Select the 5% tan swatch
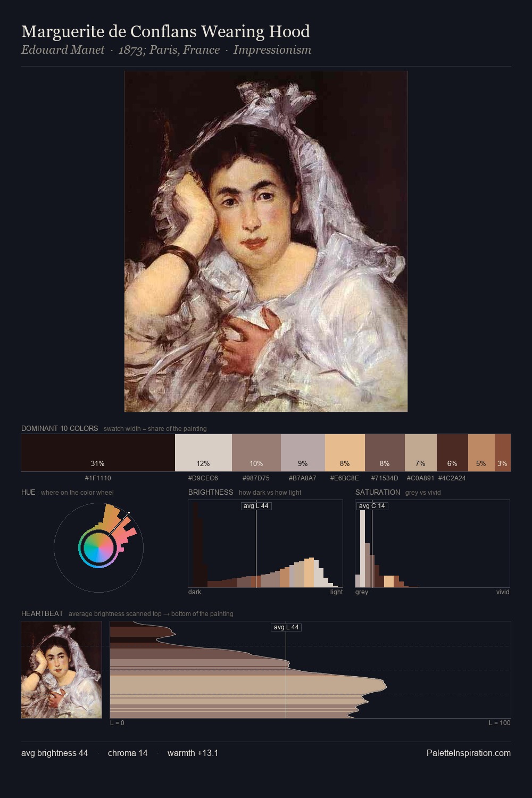Viewport: 532px width, 798px height. tap(481, 453)
